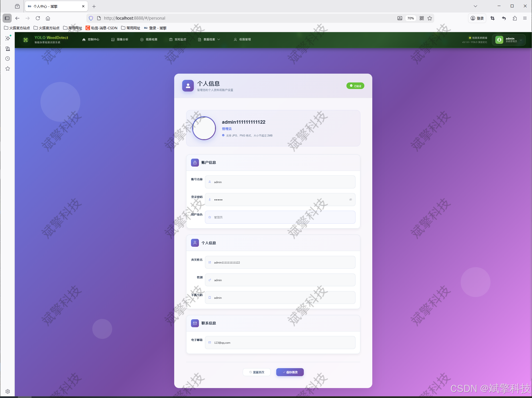Open sidebar synced tabs icon
This screenshot has height=398, width=532.
[x=8, y=49]
